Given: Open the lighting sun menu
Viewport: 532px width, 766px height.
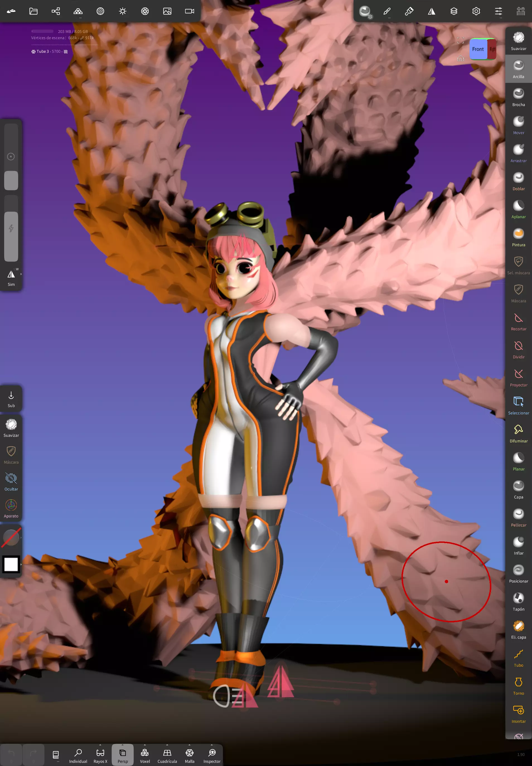Looking at the screenshot, I should click(123, 11).
